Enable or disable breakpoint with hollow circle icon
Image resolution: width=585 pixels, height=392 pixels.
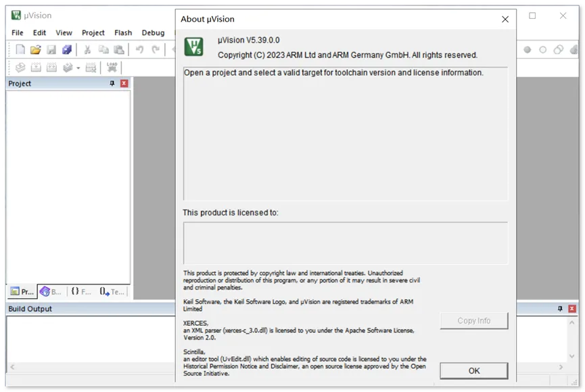tap(543, 49)
